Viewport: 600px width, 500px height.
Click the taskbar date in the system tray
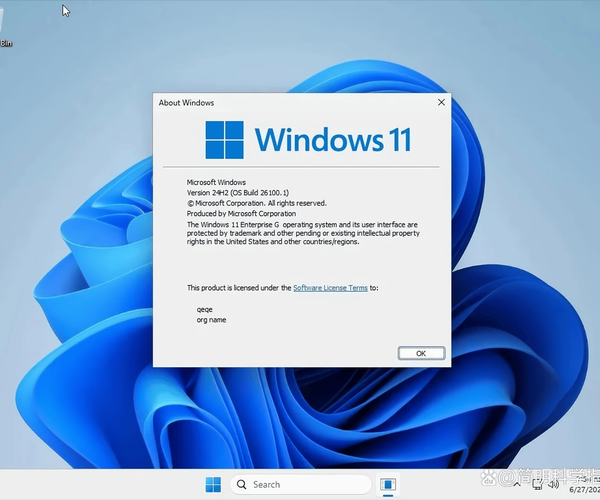tap(584, 490)
